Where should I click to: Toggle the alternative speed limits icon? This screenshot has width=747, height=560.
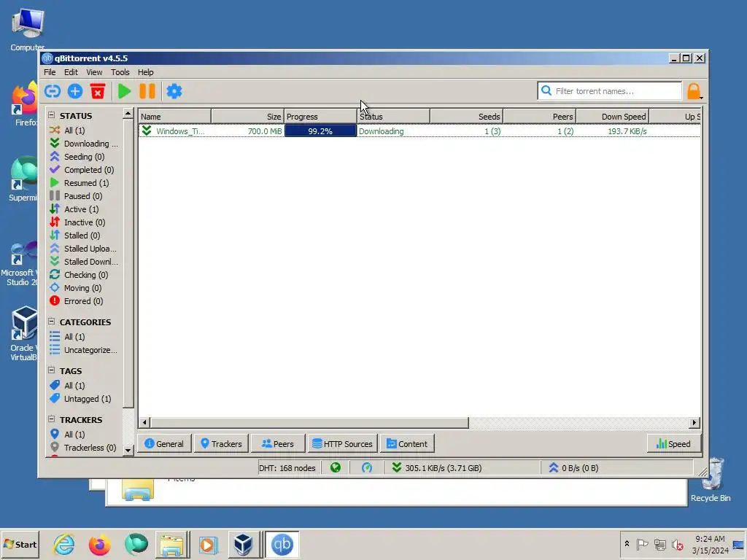click(x=366, y=467)
